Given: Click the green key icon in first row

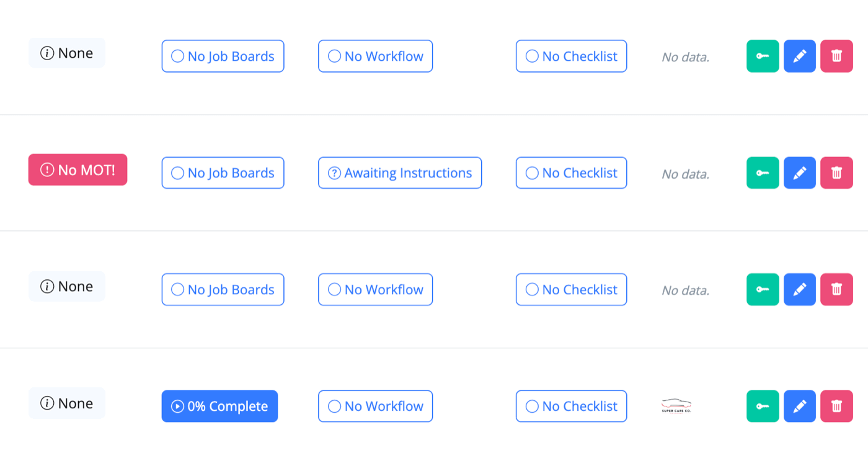Looking at the screenshot, I should coord(763,56).
